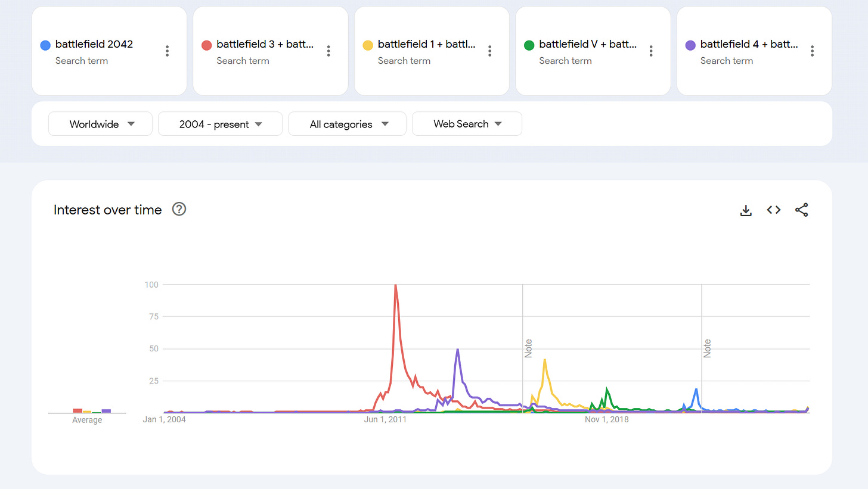Click the blue battlefield 2042 peak

pos(696,390)
